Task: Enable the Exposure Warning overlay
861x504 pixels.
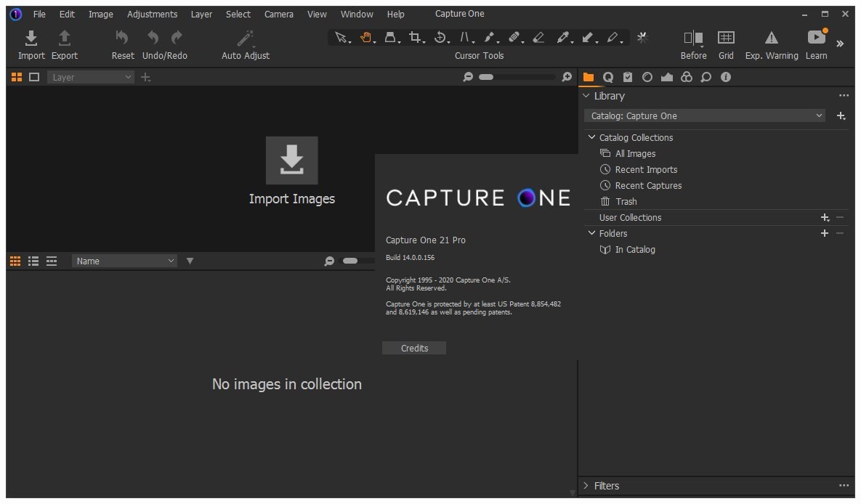Action: [772, 38]
